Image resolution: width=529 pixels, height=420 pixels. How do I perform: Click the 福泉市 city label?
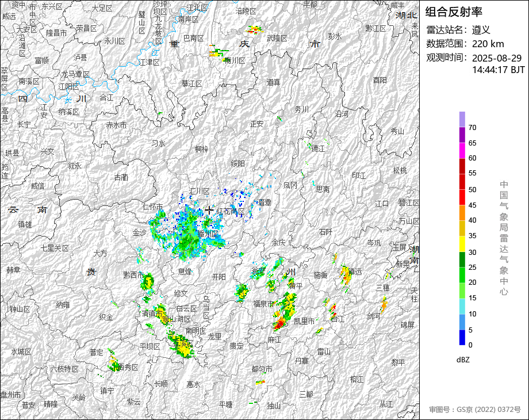click(x=263, y=304)
